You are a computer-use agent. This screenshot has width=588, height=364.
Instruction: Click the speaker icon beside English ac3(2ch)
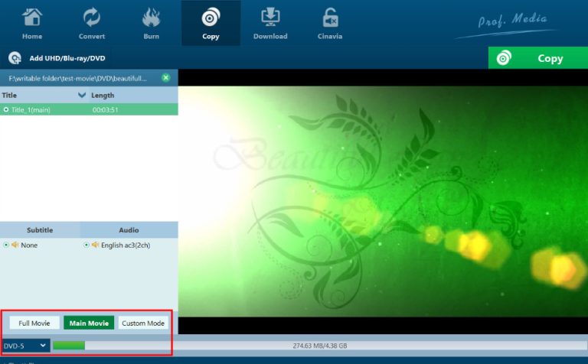pos(95,245)
